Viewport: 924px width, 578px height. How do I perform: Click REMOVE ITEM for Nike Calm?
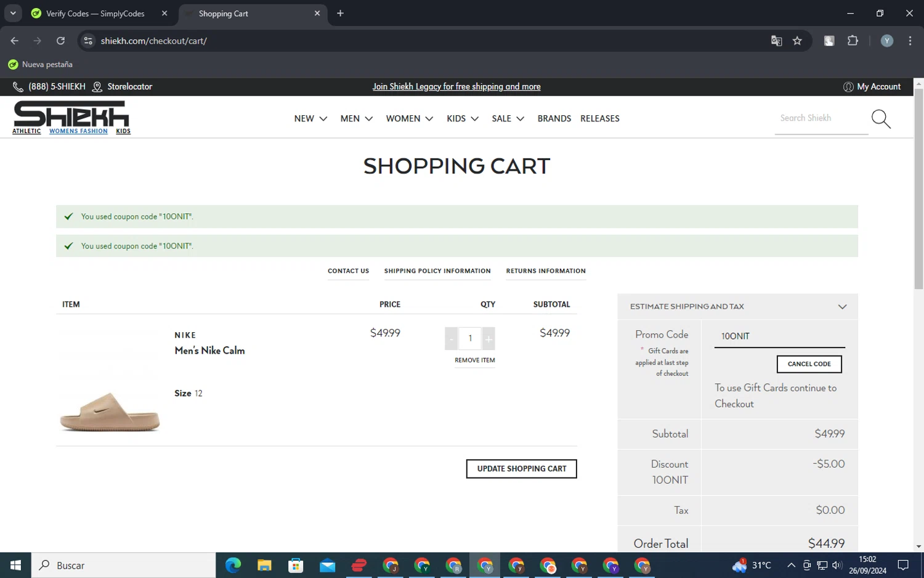(x=475, y=360)
